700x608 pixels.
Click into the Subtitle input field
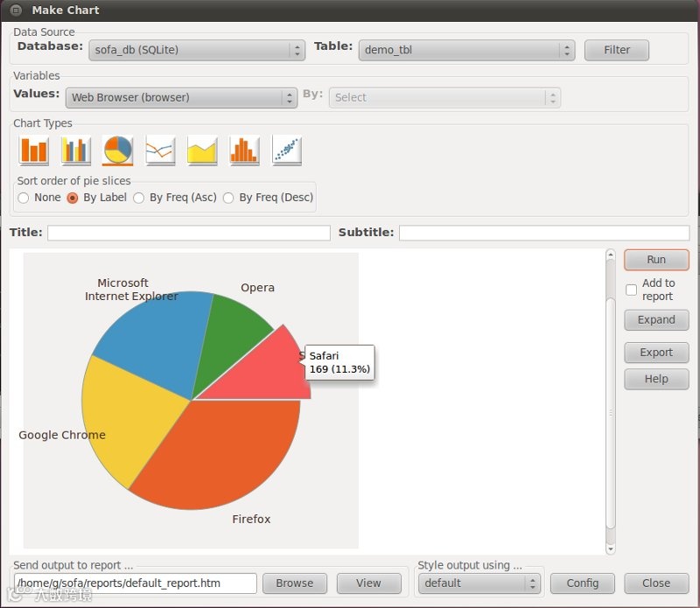544,233
